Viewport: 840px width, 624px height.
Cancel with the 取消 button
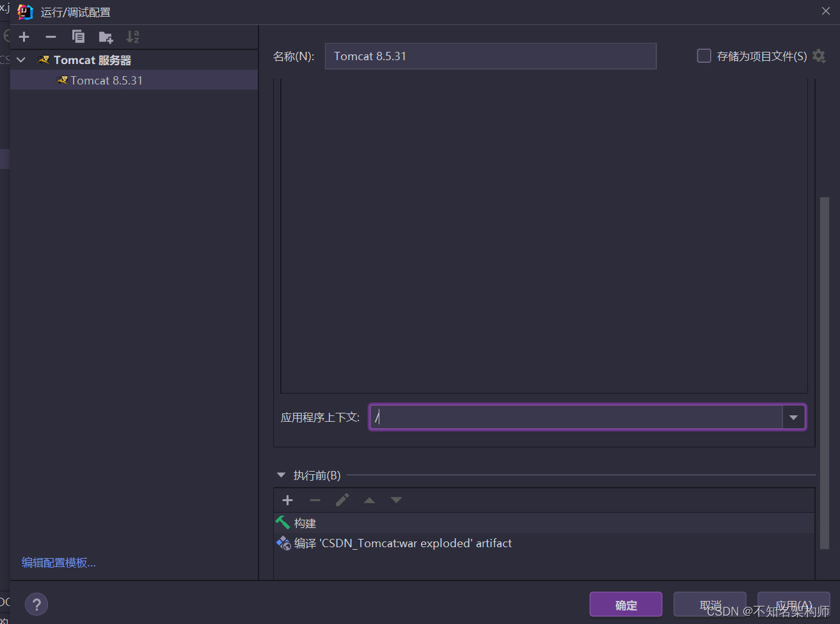point(709,605)
